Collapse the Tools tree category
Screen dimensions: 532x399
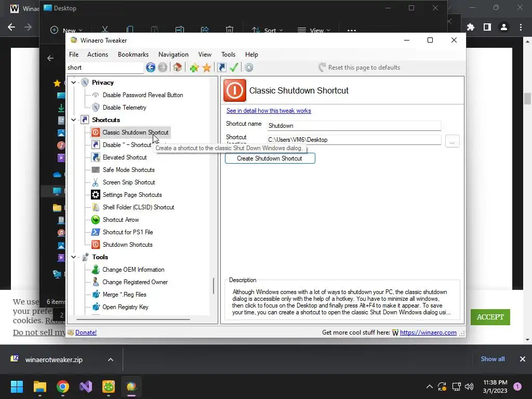pyautogui.click(x=73, y=257)
